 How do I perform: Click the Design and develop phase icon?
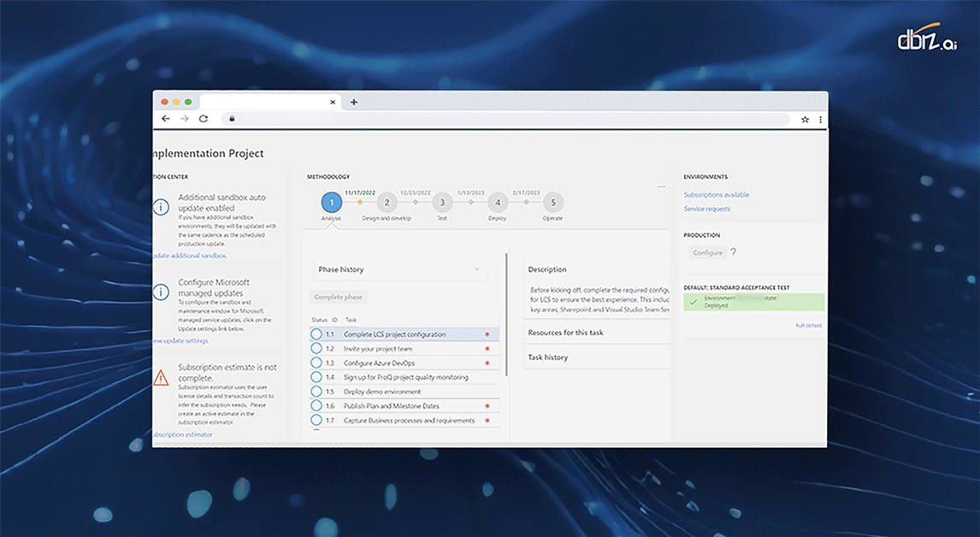coord(387,202)
